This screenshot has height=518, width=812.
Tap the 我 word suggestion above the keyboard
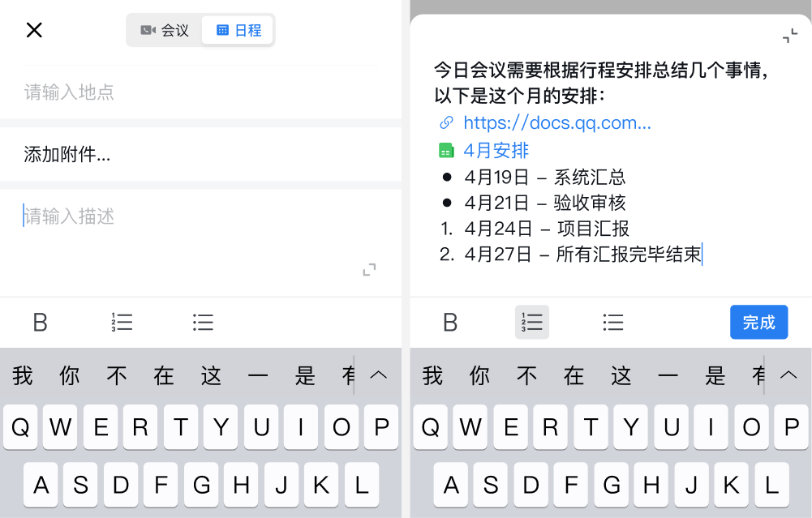click(22, 375)
